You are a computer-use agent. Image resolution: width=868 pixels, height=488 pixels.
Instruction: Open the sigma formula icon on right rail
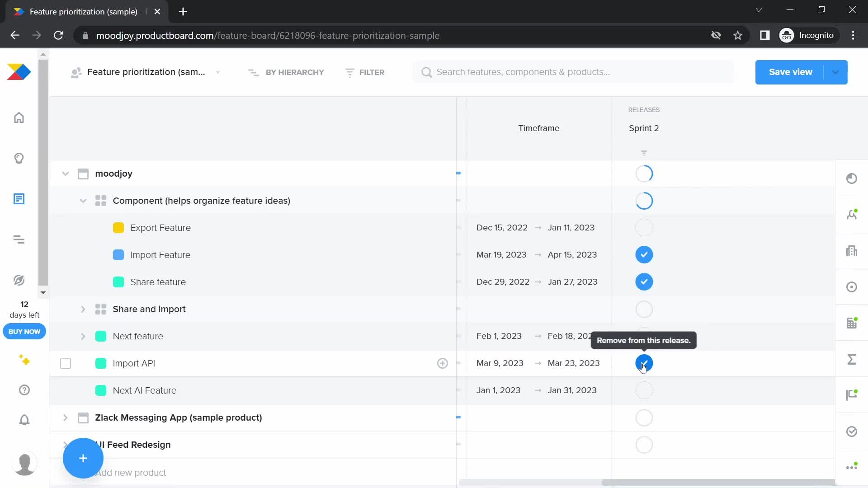[x=852, y=359]
